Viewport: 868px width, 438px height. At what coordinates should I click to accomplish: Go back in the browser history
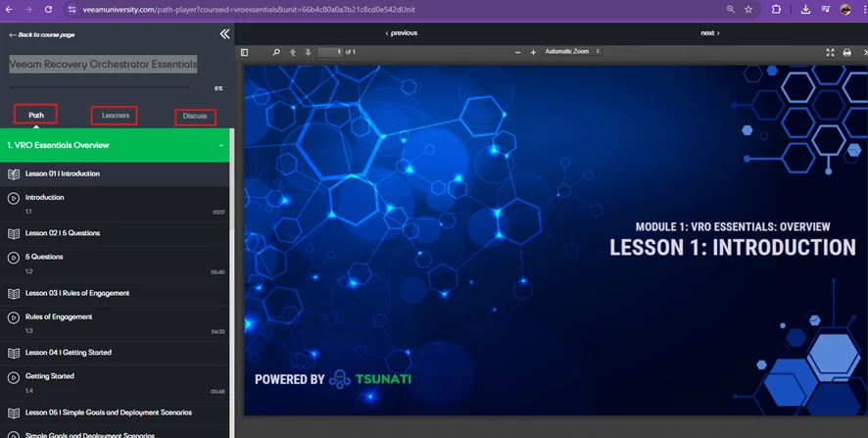10,10
